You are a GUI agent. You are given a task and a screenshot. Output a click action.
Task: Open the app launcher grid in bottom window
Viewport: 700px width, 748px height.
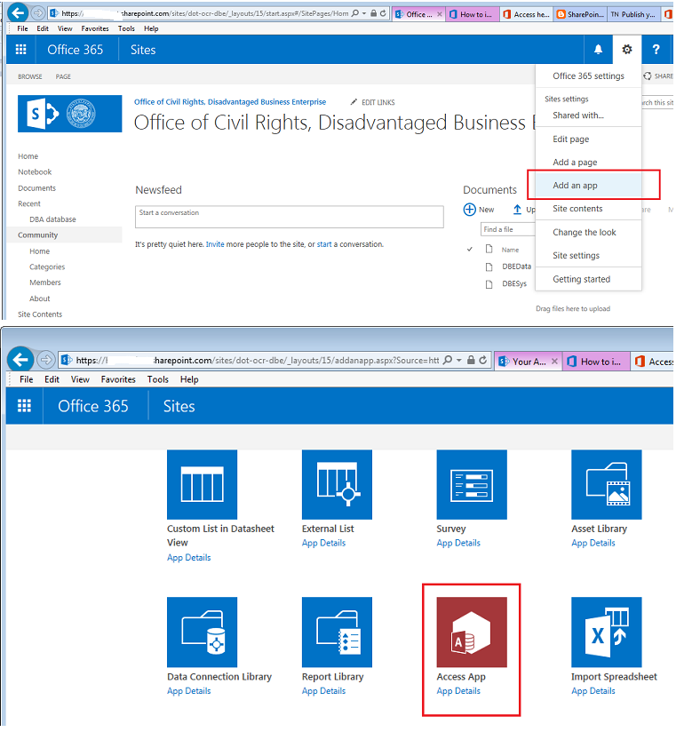(24, 406)
